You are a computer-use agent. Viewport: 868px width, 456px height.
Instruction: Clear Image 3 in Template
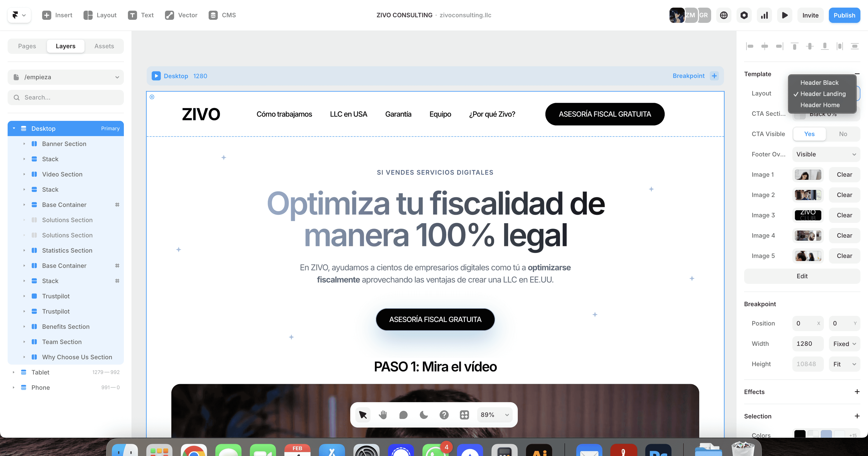[x=844, y=215]
